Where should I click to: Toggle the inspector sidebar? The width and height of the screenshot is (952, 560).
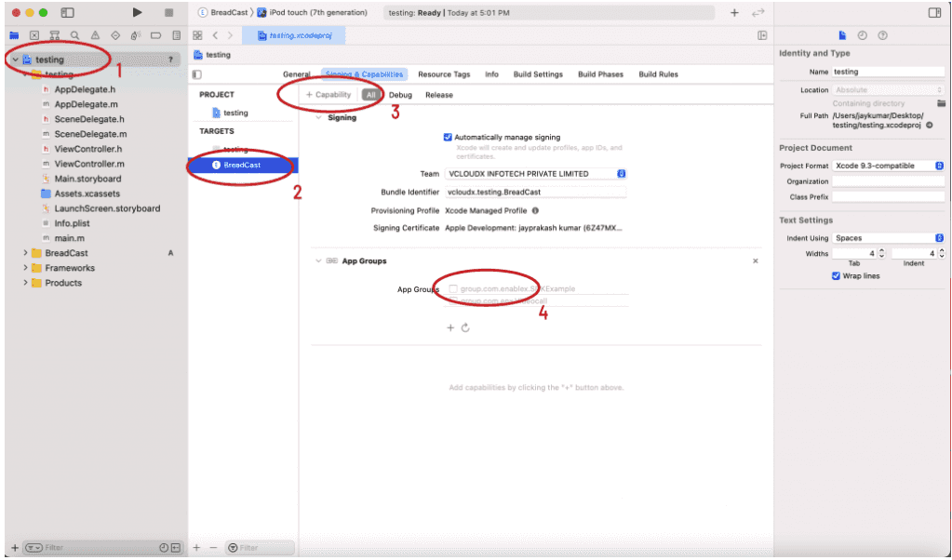(x=934, y=12)
